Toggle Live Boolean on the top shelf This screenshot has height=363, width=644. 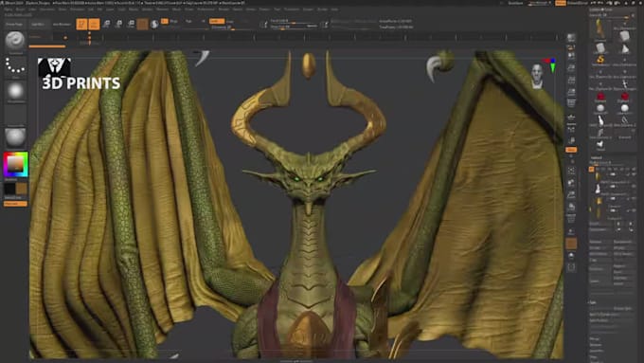coord(62,25)
